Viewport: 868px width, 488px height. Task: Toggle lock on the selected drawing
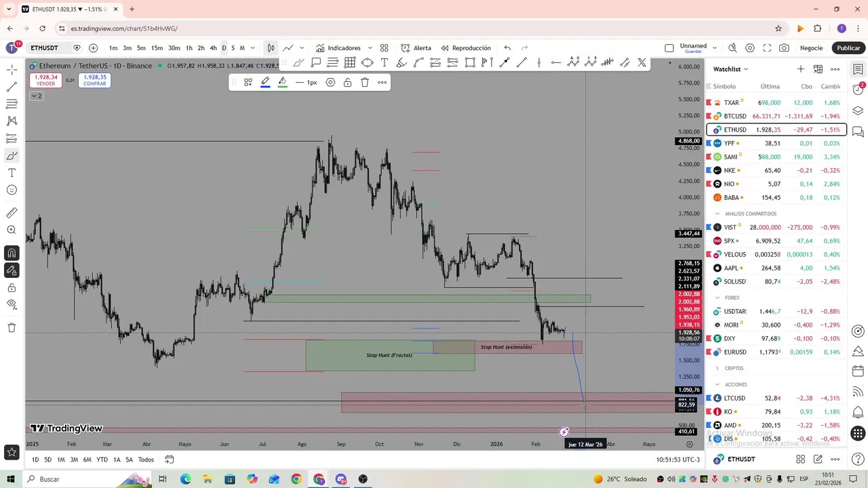[x=347, y=83]
